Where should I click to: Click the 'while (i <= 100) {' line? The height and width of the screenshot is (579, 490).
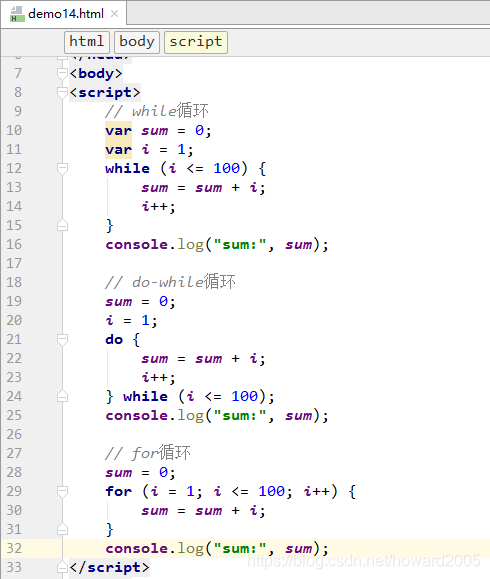(x=185, y=169)
